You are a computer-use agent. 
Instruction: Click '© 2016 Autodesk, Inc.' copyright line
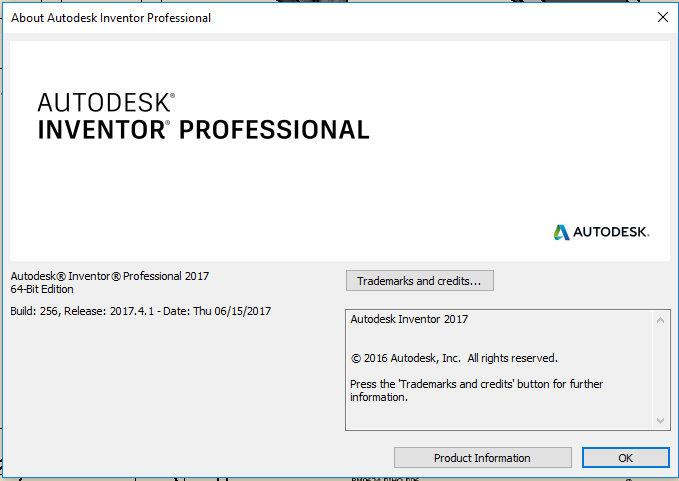tap(454, 358)
